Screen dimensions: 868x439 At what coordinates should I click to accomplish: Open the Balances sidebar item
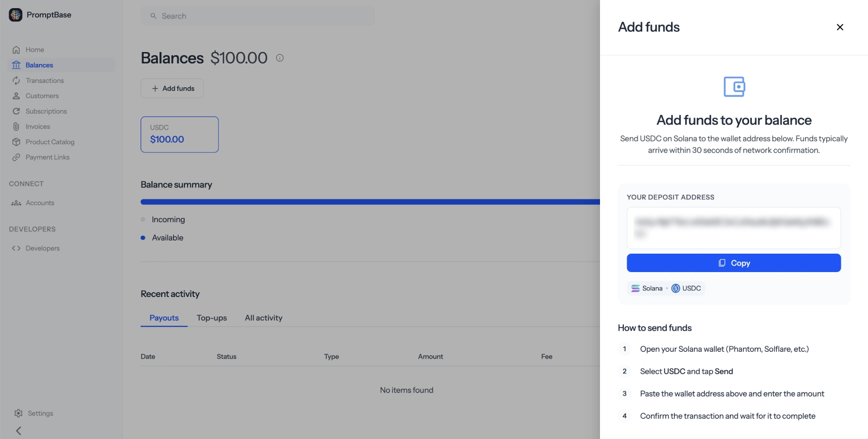point(61,65)
